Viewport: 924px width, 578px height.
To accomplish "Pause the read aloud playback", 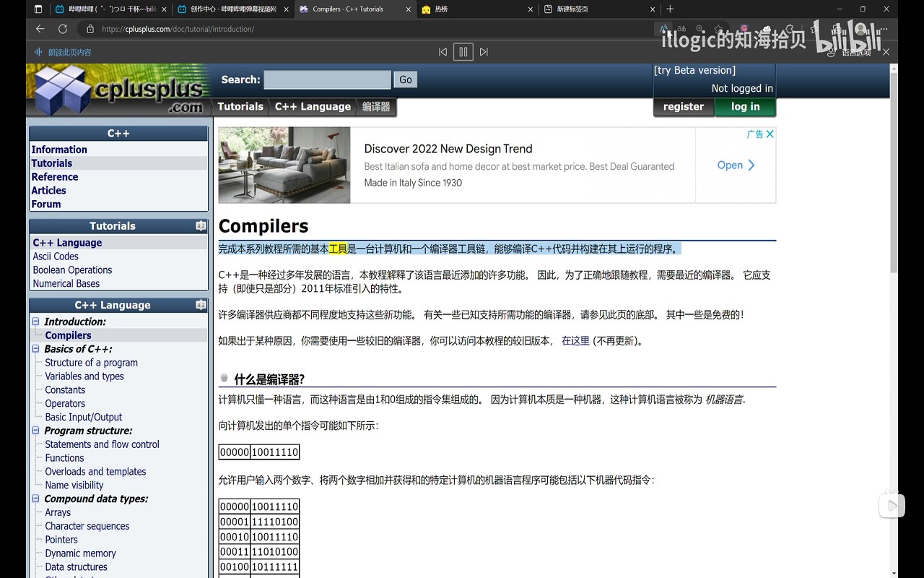I will pyautogui.click(x=463, y=52).
